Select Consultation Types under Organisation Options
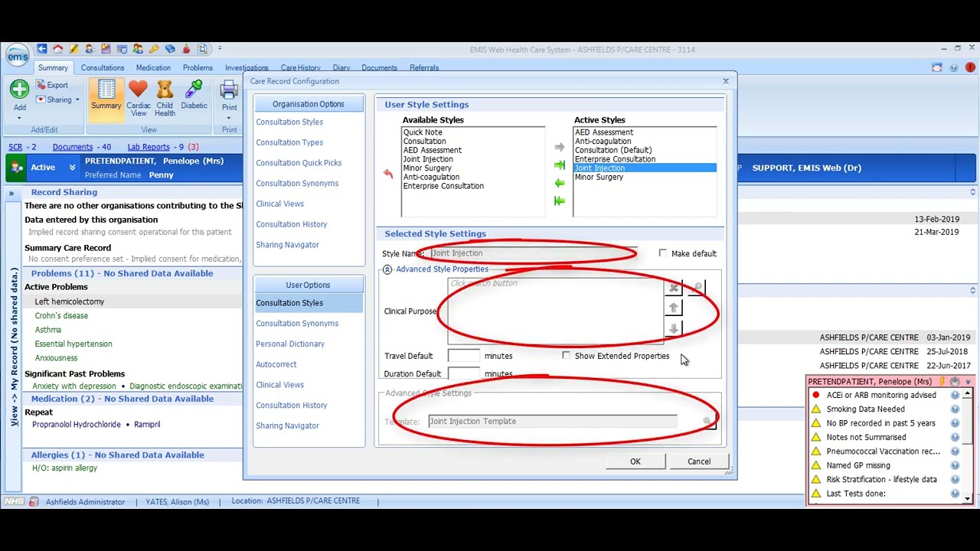The height and width of the screenshot is (551, 980). click(x=289, y=142)
